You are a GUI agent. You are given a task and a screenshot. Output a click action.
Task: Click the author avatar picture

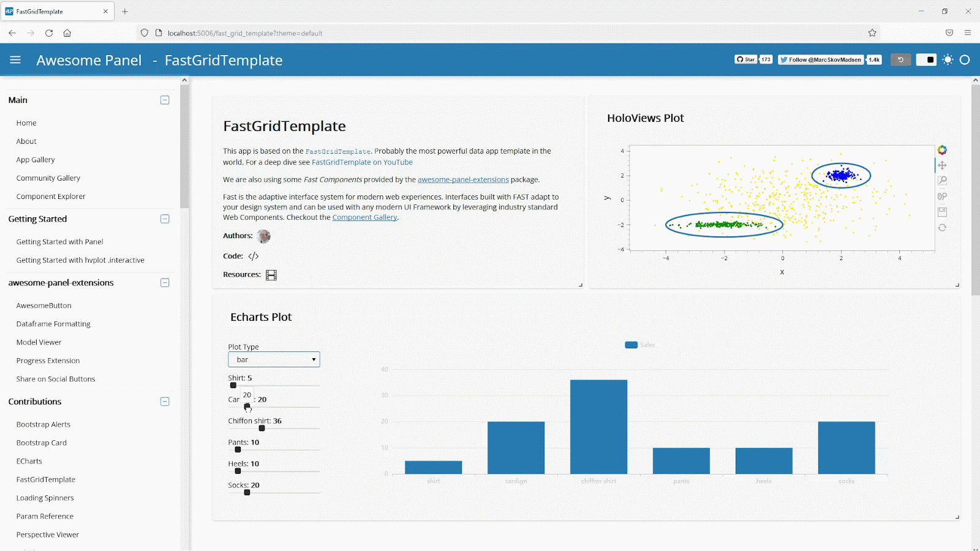(264, 236)
